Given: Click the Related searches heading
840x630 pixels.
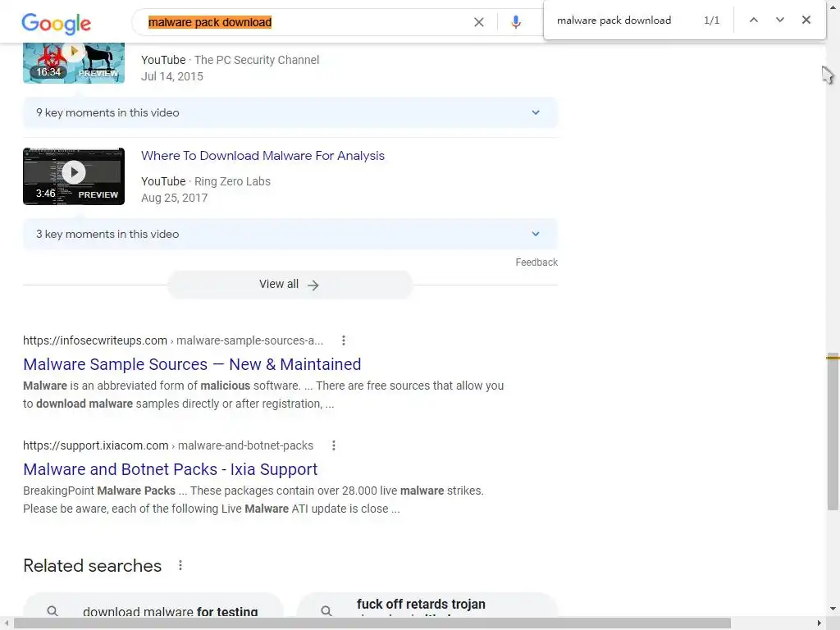Looking at the screenshot, I should point(92,566).
